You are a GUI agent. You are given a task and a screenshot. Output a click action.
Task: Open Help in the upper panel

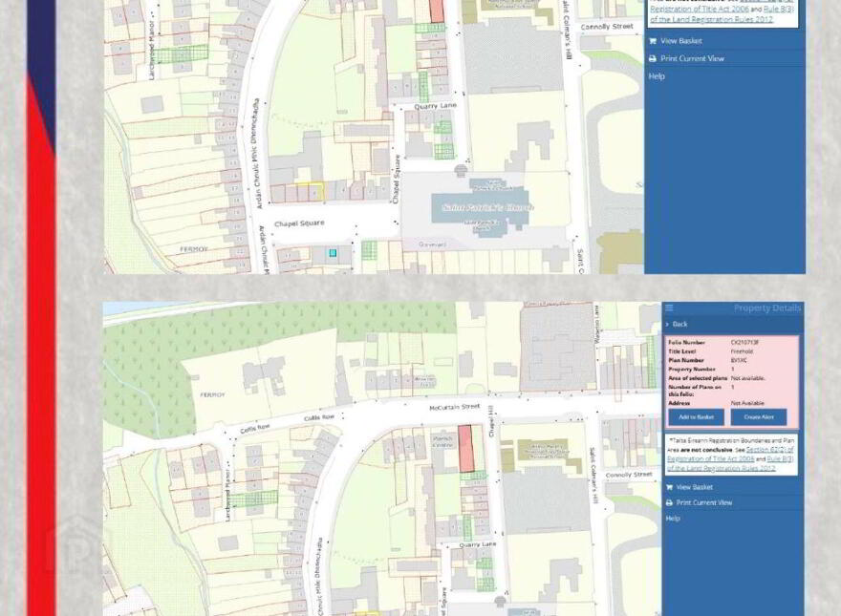(x=657, y=76)
